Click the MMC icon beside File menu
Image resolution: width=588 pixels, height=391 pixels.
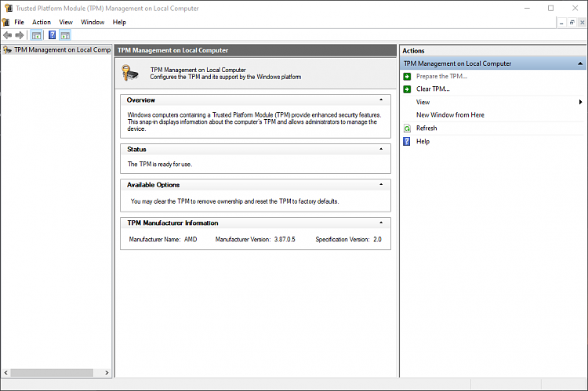tap(5, 22)
